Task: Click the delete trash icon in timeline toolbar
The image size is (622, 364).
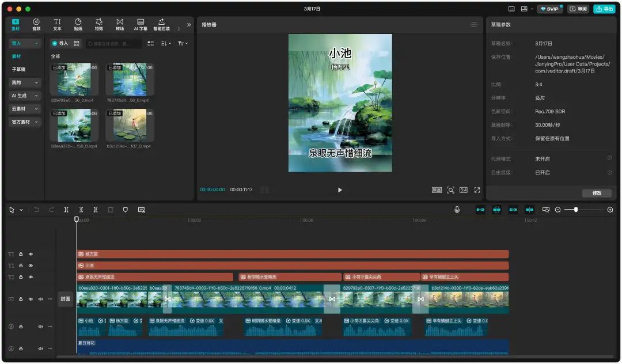Action: coord(111,210)
